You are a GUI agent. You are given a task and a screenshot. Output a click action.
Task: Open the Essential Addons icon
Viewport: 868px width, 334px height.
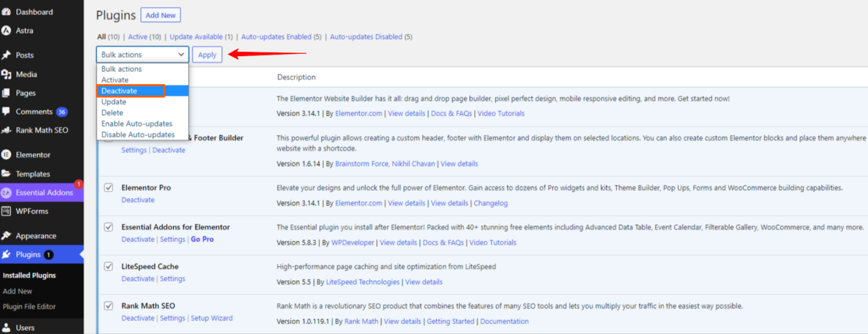coord(6,193)
